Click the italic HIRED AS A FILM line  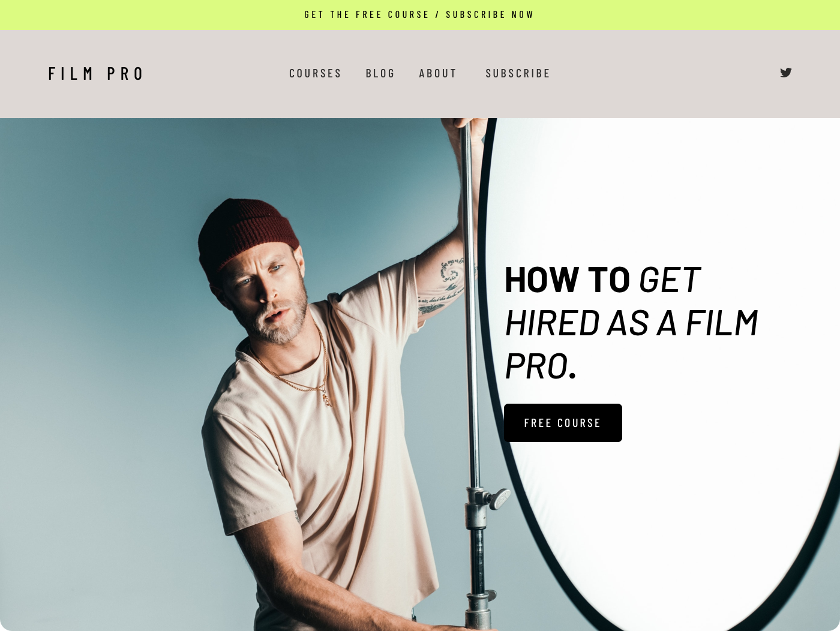631,323
